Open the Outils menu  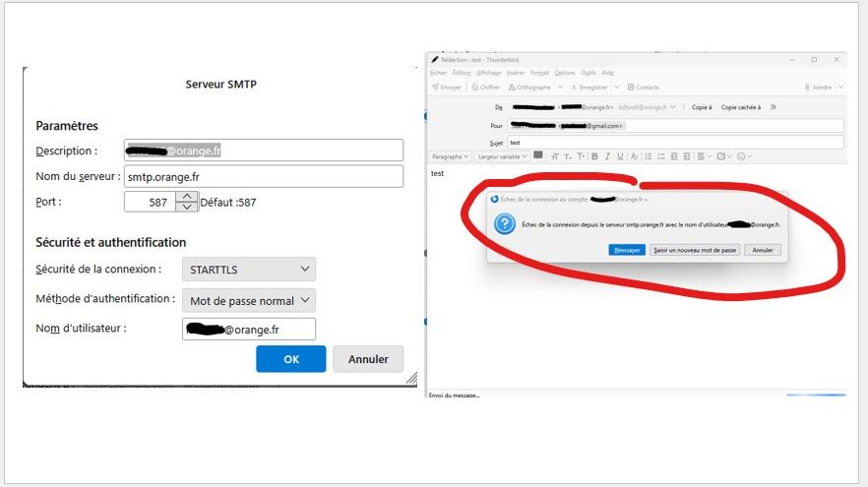(589, 73)
